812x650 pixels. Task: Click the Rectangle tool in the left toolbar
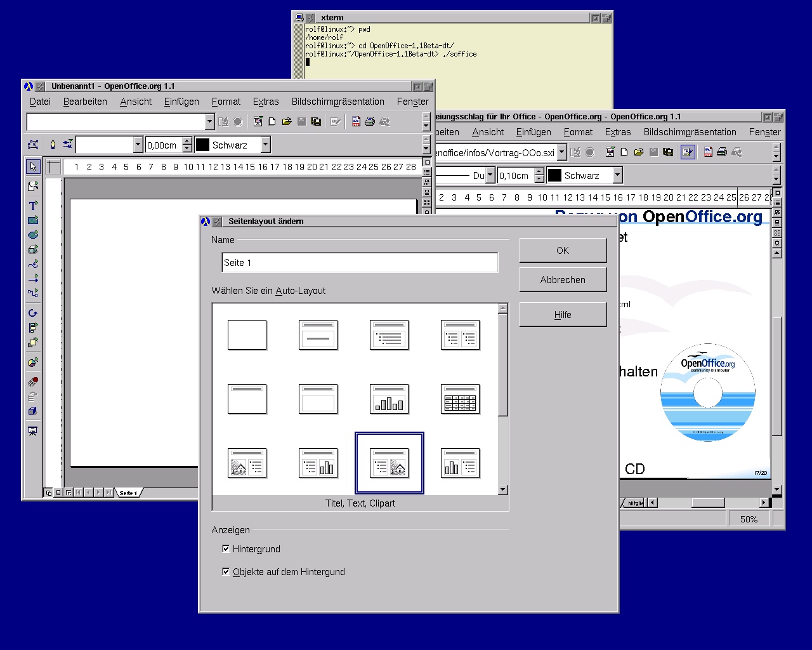click(x=33, y=220)
